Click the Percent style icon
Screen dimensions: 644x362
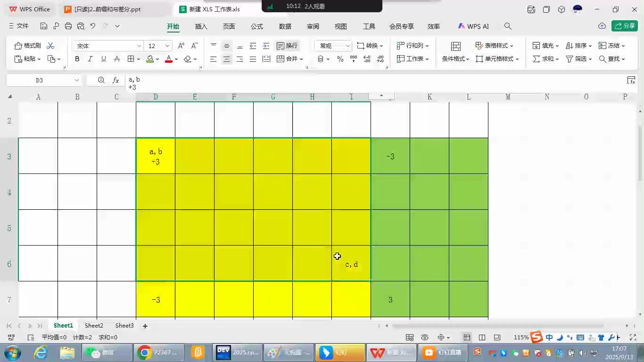[340, 59]
